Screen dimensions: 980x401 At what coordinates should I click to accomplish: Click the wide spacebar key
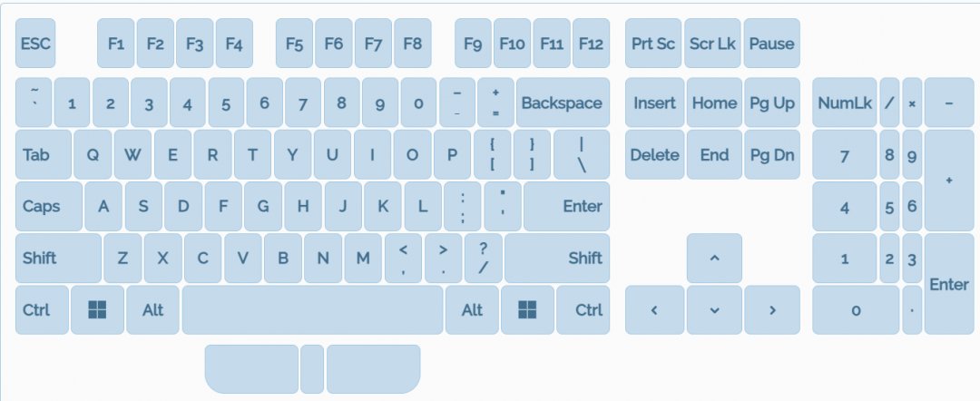(312, 310)
